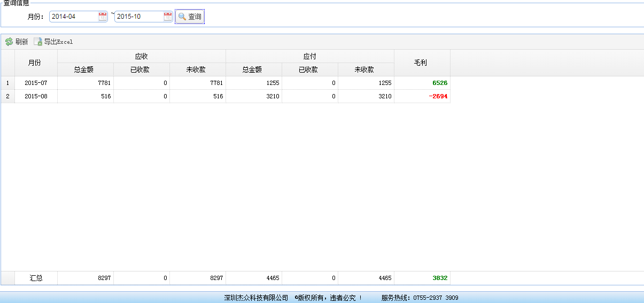The height and width of the screenshot is (303, 644).
Task: Select the 2015-07 row month cell
Action: pyautogui.click(x=36, y=83)
